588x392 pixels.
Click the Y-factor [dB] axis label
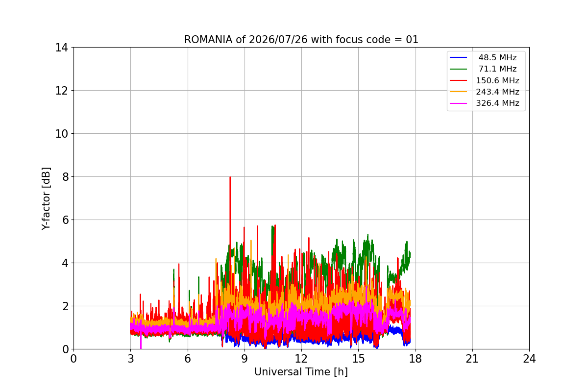pyautogui.click(x=46, y=198)
